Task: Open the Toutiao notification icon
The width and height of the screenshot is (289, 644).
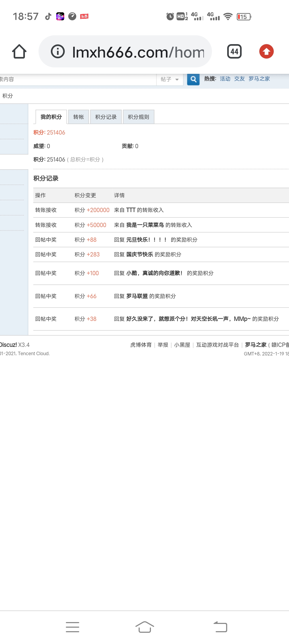Action: [84, 17]
